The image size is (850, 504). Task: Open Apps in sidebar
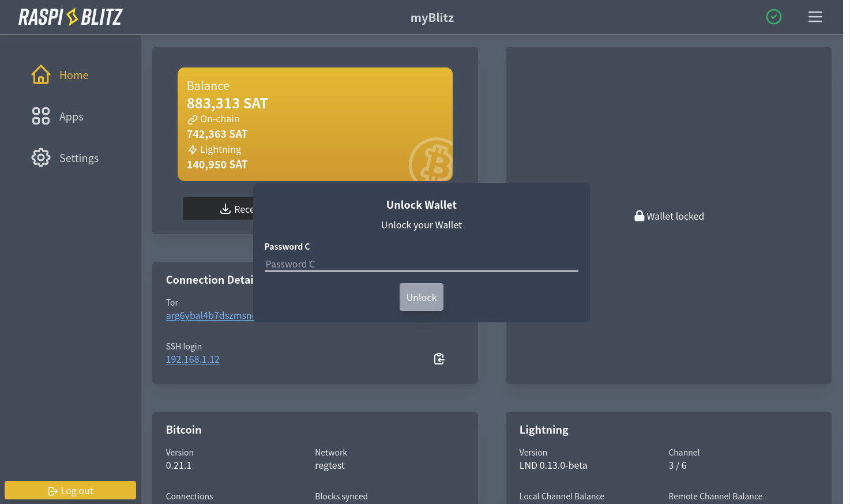72,116
